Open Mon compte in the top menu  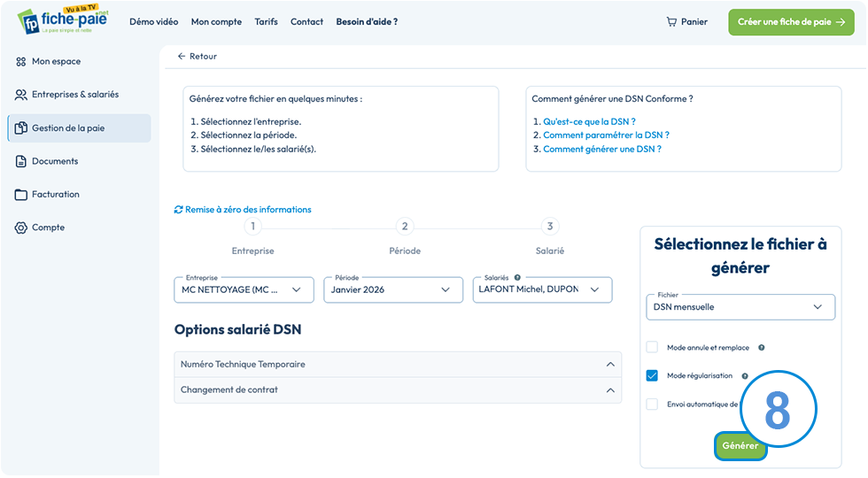click(x=216, y=21)
